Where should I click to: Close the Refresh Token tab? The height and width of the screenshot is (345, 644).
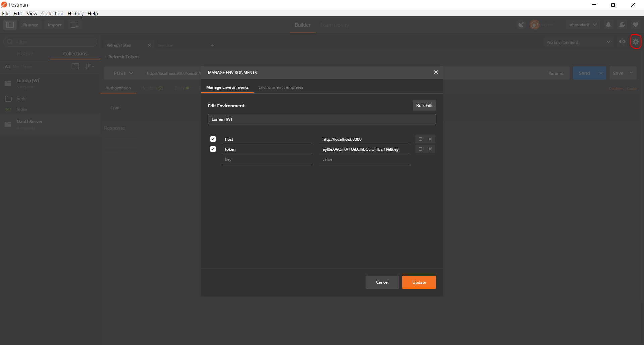coord(149,45)
